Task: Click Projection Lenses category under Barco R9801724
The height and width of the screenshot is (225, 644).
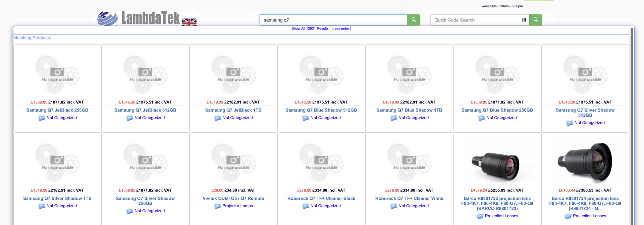Action: (589, 216)
